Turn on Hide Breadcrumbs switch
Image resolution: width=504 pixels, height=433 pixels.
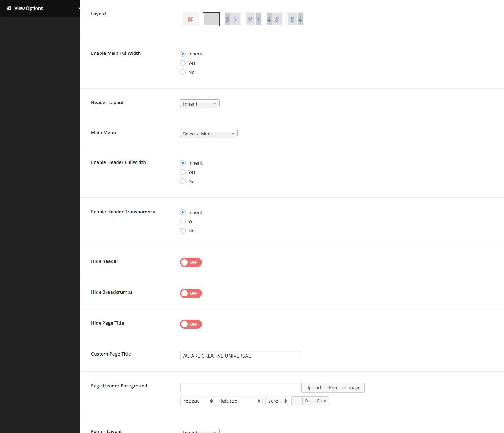(191, 293)
